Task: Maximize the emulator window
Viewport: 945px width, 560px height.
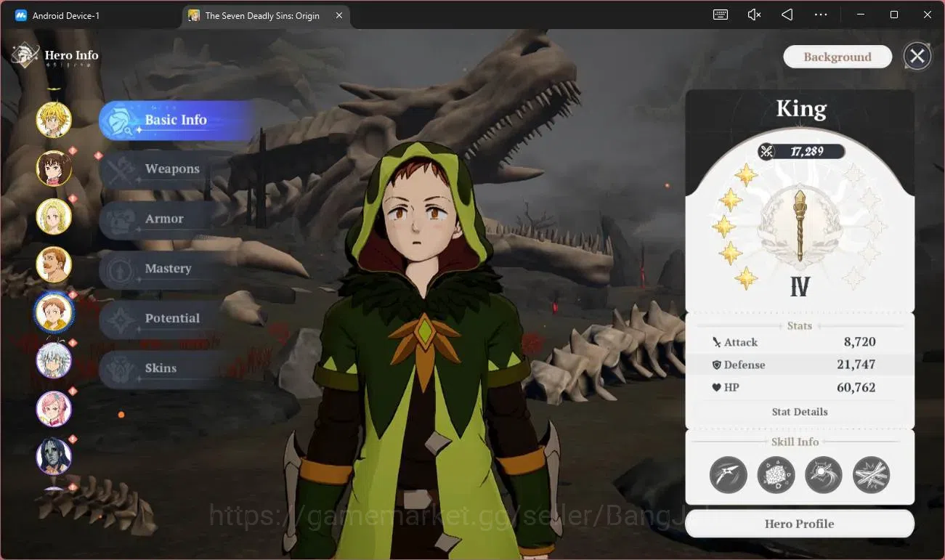Action: pyautogui.click(x=894, y=15)
